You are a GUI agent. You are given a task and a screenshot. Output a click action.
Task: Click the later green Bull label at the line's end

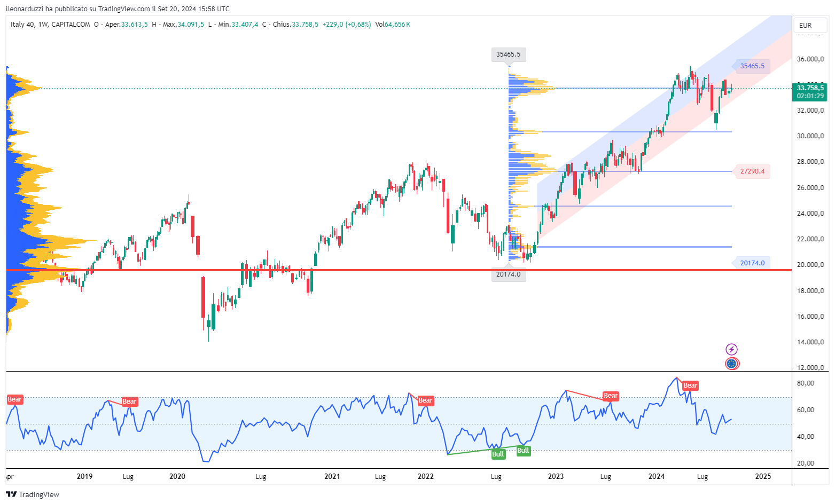[523, 451]
